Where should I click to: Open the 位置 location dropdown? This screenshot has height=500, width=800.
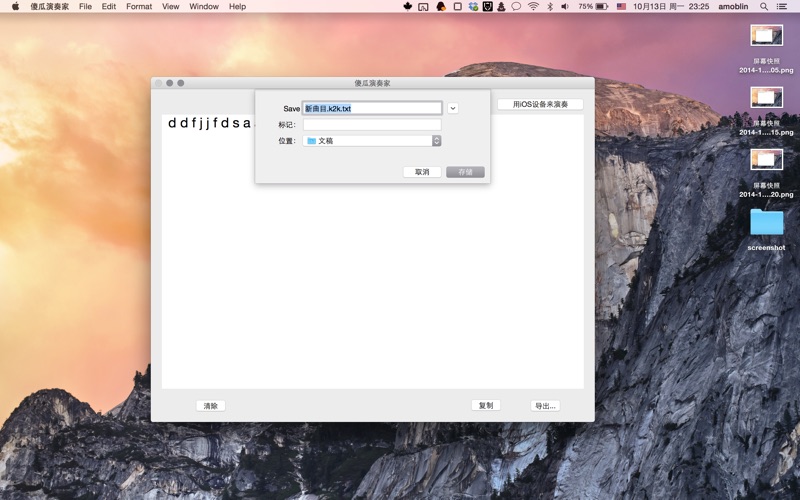tap(372, 141)
